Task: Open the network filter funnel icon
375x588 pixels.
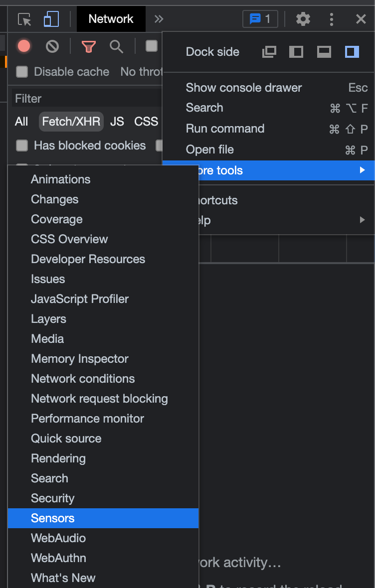Action: click(88, 47)
